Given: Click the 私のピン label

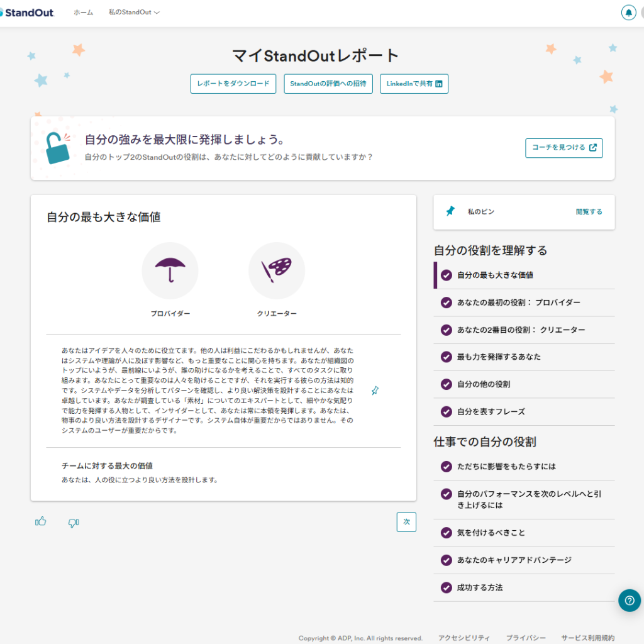Looking at the screenshot, I should pyautogui.click(x=481, y=212).
